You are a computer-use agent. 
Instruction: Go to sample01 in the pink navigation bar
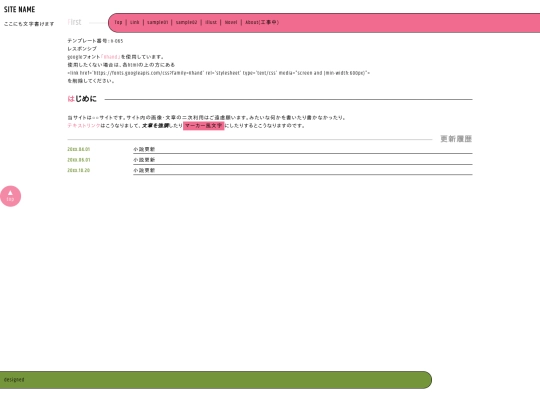point(158,22)
